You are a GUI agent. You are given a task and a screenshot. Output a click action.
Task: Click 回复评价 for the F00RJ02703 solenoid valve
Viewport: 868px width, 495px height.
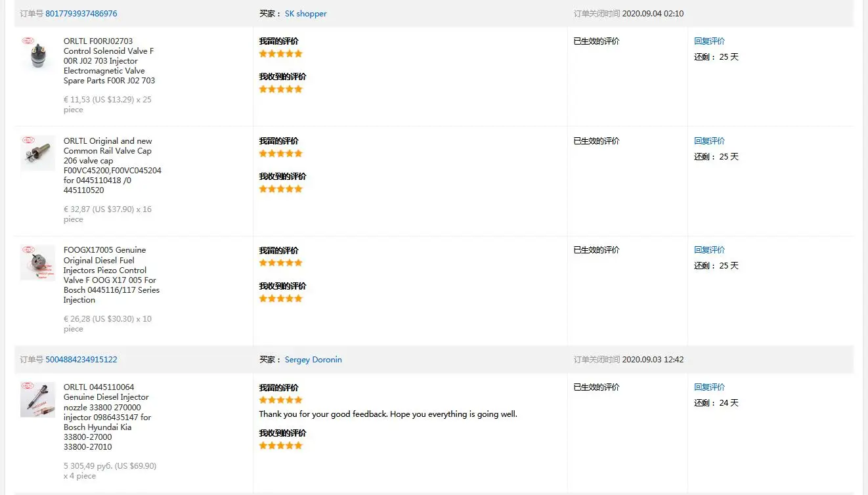coord(709,41)
